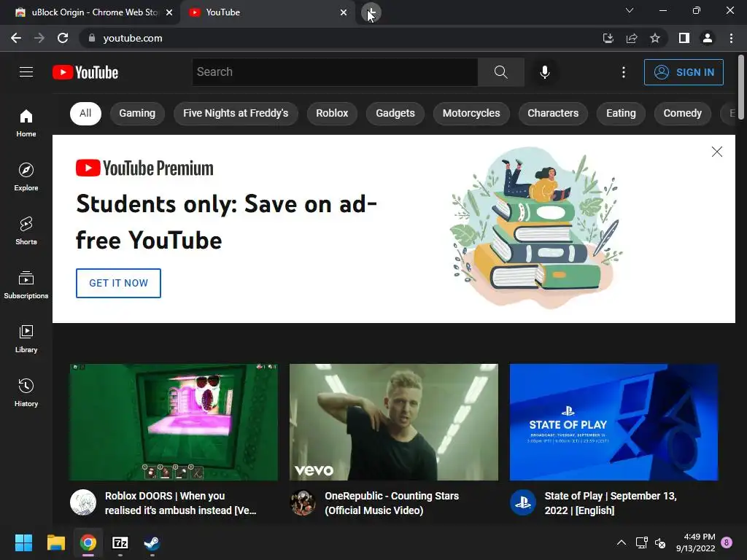747x560 pixels.
Task: Close the YouTube tab
Action: coord(344,13)
